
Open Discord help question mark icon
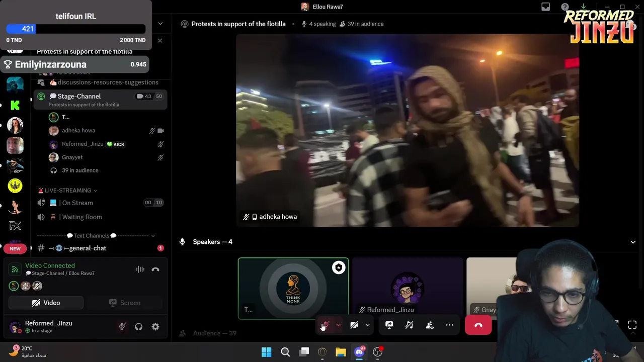point(565,7)
